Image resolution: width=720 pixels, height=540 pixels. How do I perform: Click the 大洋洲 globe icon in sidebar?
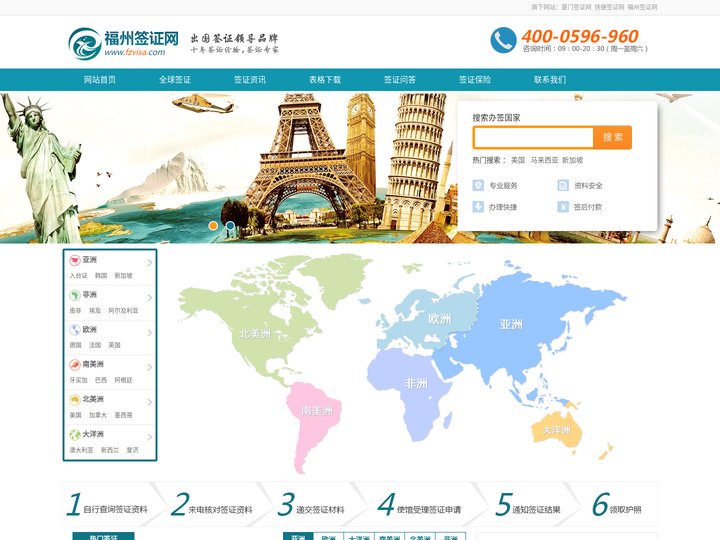pyautogui.click(x=75, y=434)
